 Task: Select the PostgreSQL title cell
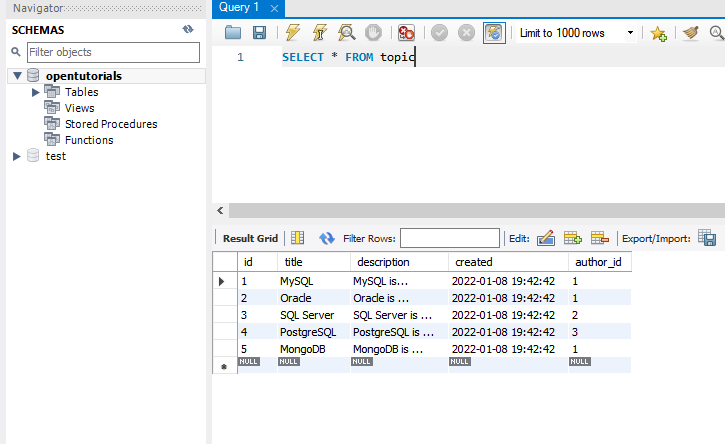tap(314, 332)
